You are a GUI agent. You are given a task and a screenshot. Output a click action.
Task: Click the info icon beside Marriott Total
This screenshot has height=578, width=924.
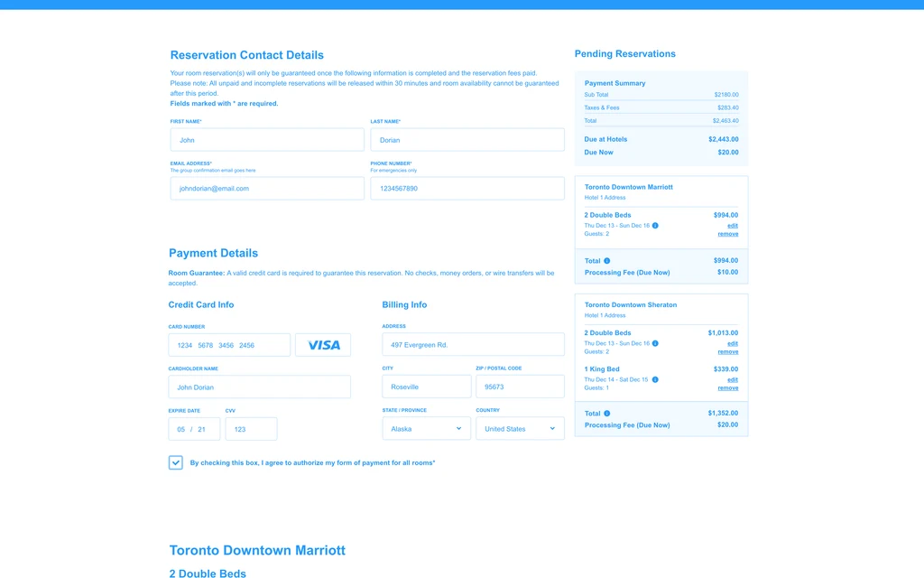tap(607, 261)
